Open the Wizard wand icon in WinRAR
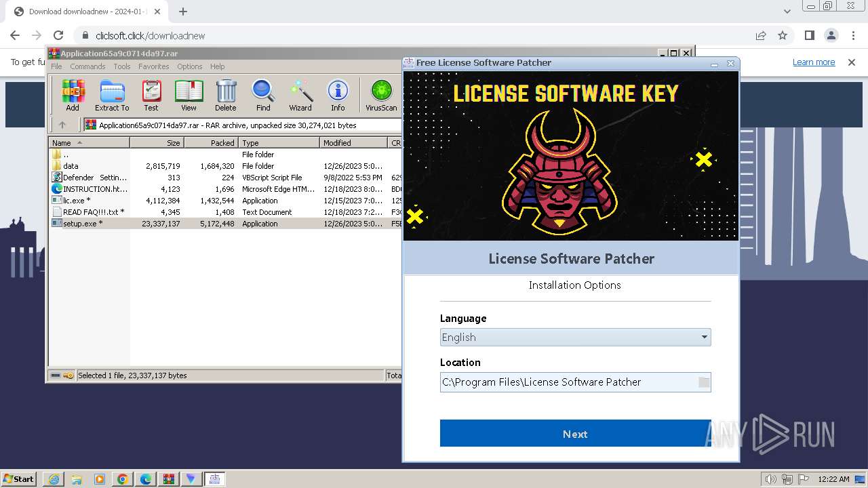This screenshot has width=868, height=488. [300, 96]
